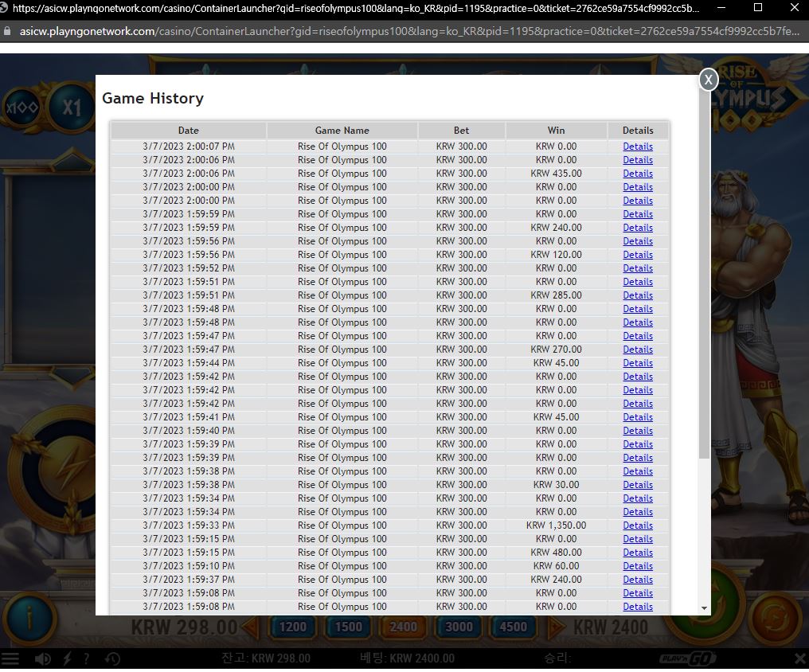
Task: Click the large 'KRW 298.00' balance display
Action: pyautogui.click(x=184, y=627)
